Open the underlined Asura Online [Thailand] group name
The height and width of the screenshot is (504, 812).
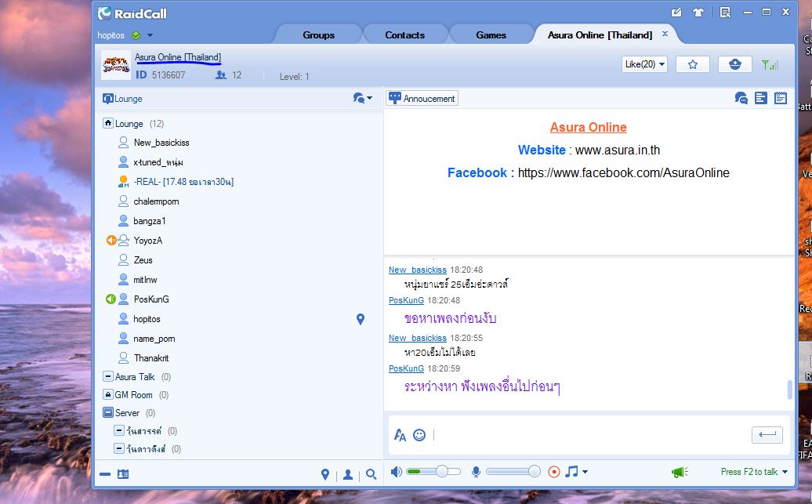[x=178, y=57]
